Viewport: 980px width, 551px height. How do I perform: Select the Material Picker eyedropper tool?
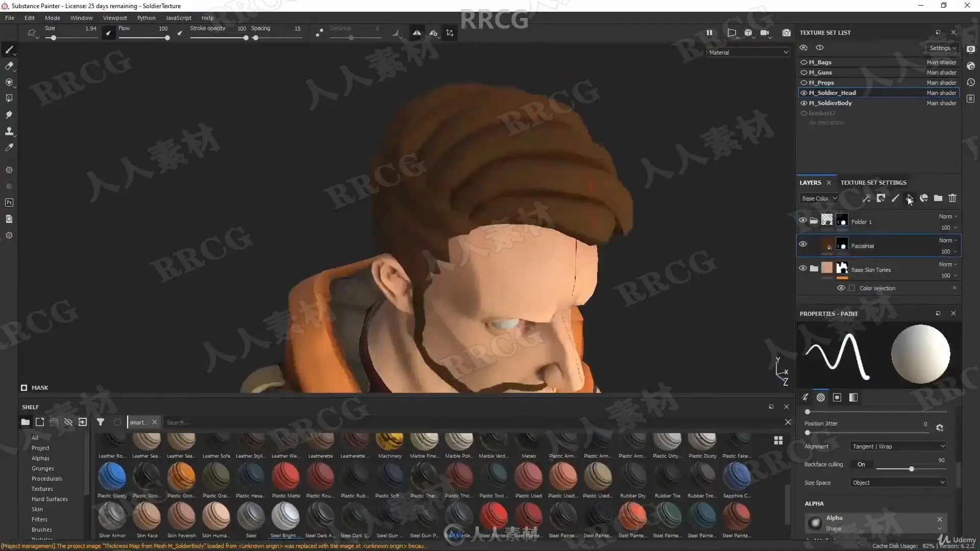(x=9, y=147)
